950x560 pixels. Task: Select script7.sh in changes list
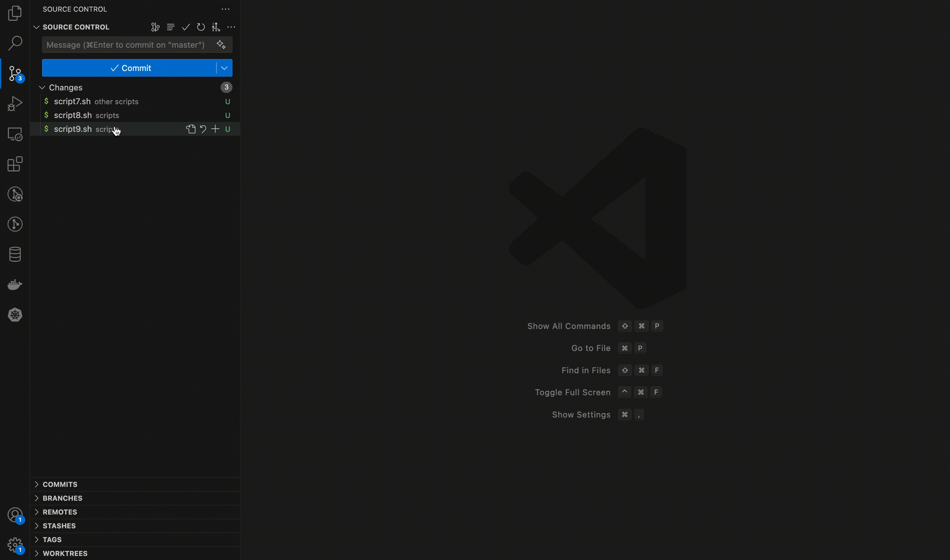tap(72, 101)
